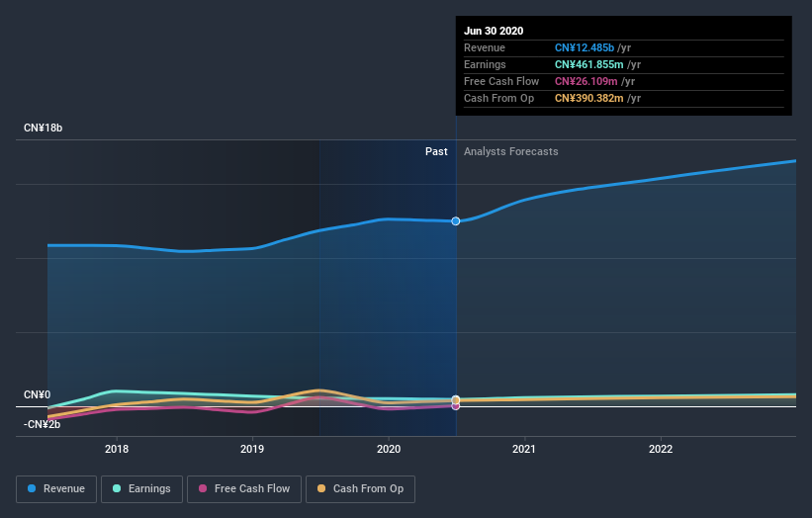
Task: Toggle the Revenue legend button
Action: tap(56, 489)
